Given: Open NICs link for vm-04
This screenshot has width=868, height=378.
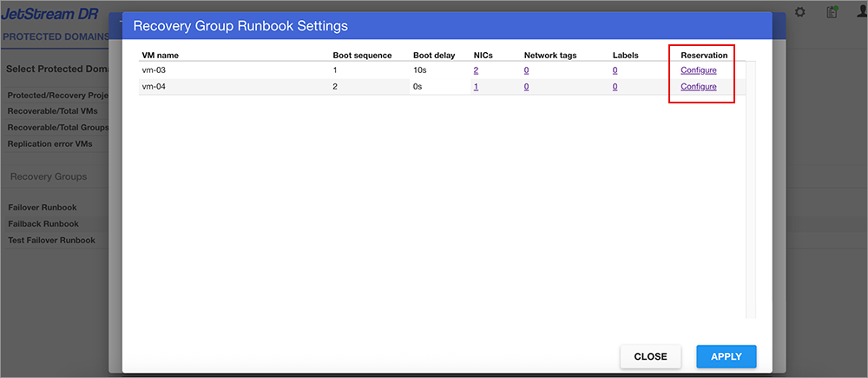Looking at the screenshot, I should [x=476, y=87].
